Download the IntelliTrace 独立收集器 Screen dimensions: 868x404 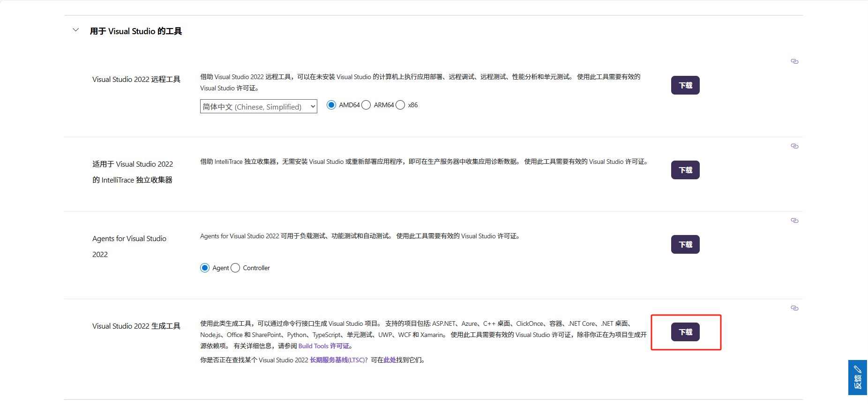point(685,170)
